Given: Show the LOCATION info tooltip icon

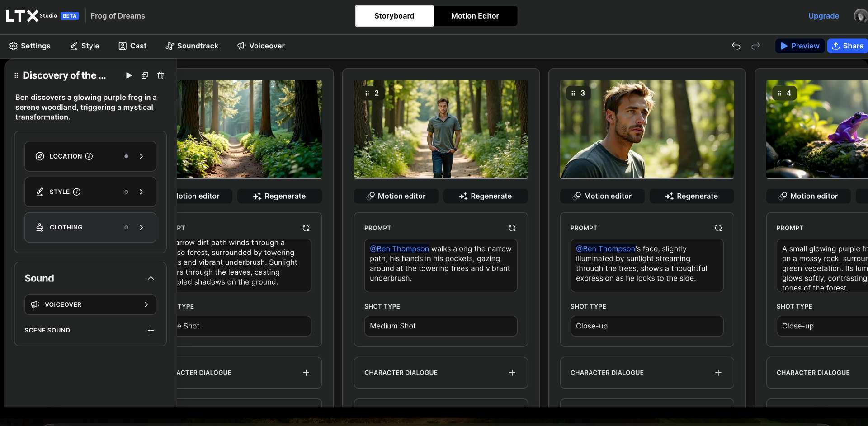Looking at the screenshot, I should 89,156.
